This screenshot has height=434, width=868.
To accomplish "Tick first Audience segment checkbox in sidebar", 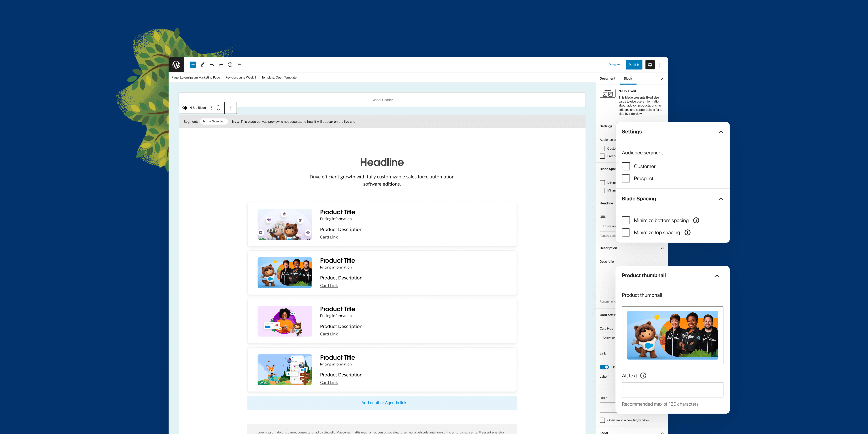I will [x=602, y=148].
